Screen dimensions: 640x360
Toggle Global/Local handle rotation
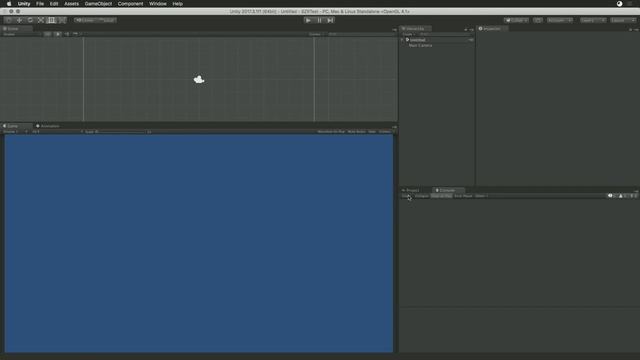tap(107, 20)
